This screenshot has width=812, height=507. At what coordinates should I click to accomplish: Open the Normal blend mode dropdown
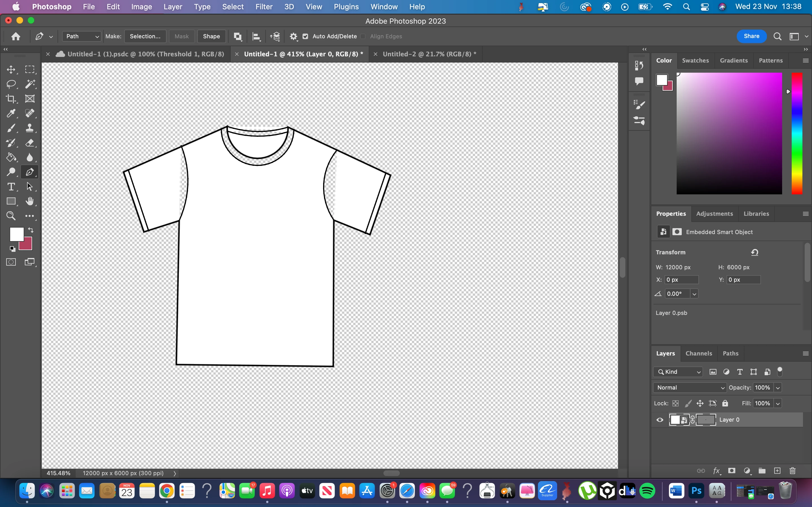pyautogui.click(x=690, y=388)
